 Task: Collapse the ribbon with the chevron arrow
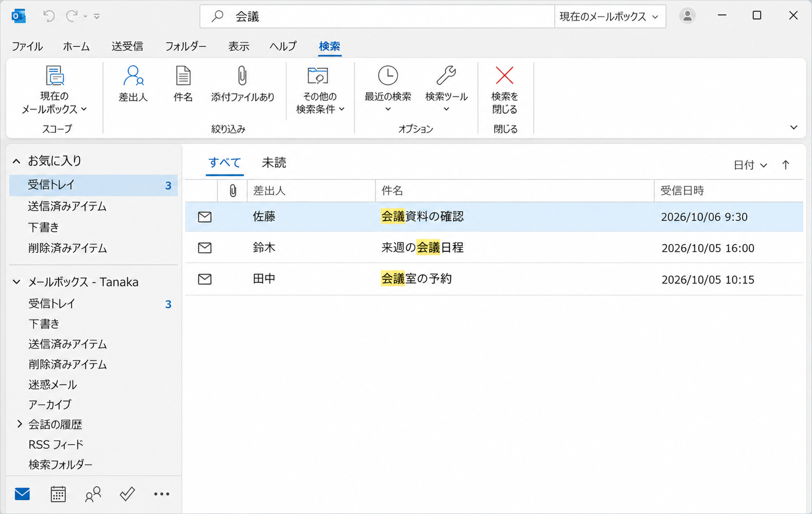[x=793, y=127]
